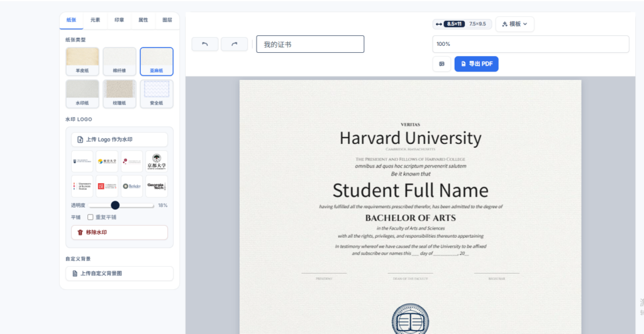Select the "omnibus ad quos hoc scriptum" line

(x=410, y=167)
